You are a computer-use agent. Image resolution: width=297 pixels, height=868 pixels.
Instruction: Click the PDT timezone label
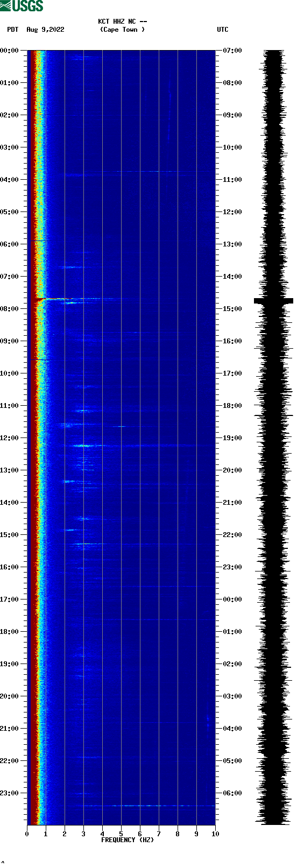tap(13, 30)
